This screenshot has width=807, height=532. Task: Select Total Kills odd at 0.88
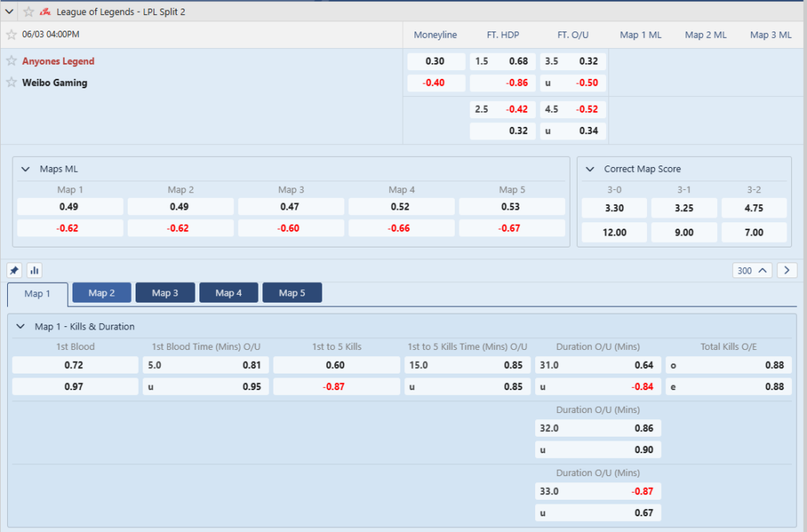pyautogui.click(x=729, y=365)
